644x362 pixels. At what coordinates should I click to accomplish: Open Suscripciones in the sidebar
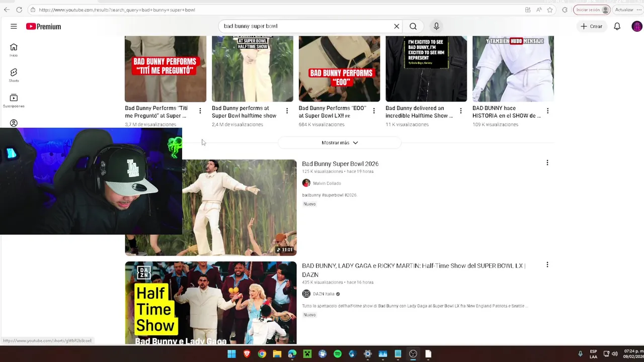14,101
